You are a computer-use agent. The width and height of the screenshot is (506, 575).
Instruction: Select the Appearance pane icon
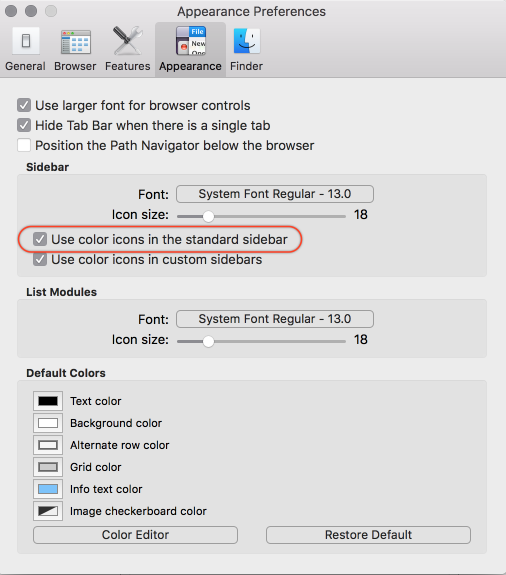[x=190, y=41]
